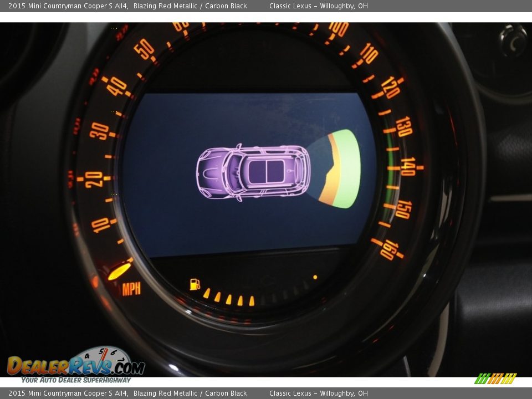This screenshot has width=532, height=399.
Task: Select the 120 mark on the speedometer
Action: [391, 87]
